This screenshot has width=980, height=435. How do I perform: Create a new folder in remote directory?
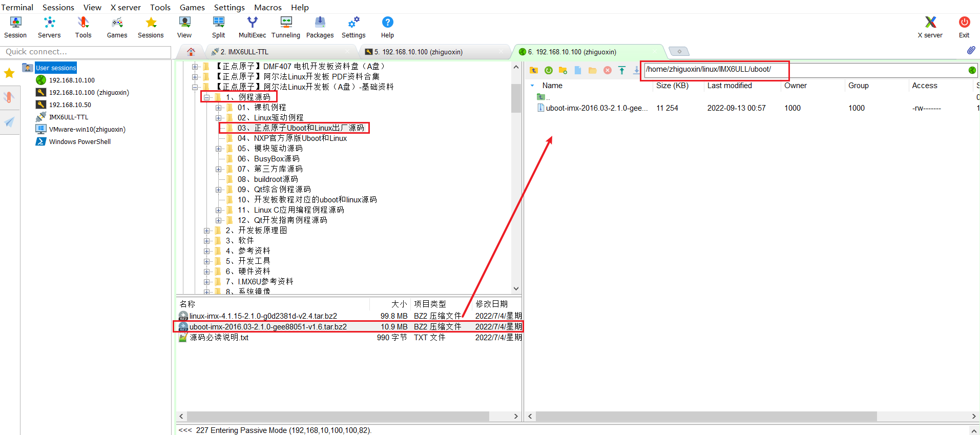[563, 70]
